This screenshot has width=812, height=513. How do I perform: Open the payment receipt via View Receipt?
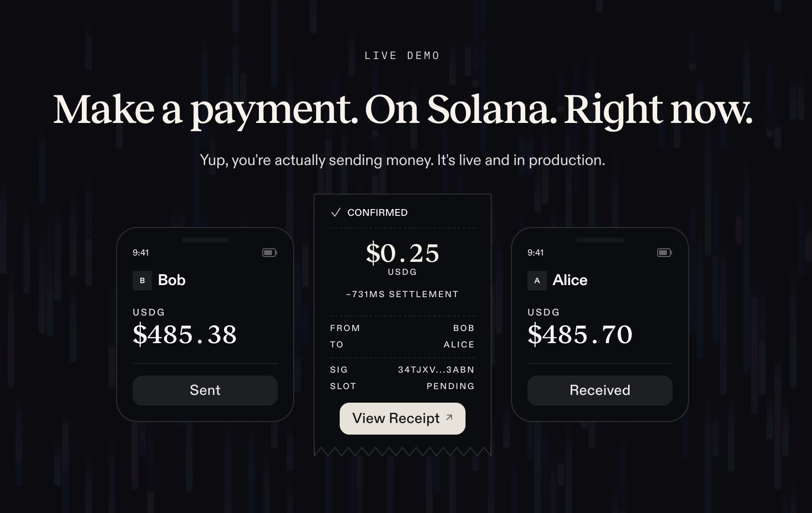point(402,418)
